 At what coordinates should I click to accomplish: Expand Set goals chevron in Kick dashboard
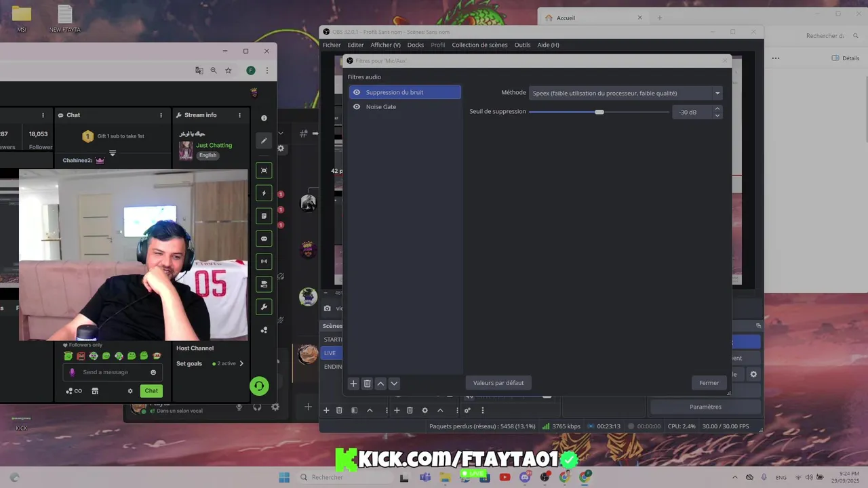pos(241,363)
